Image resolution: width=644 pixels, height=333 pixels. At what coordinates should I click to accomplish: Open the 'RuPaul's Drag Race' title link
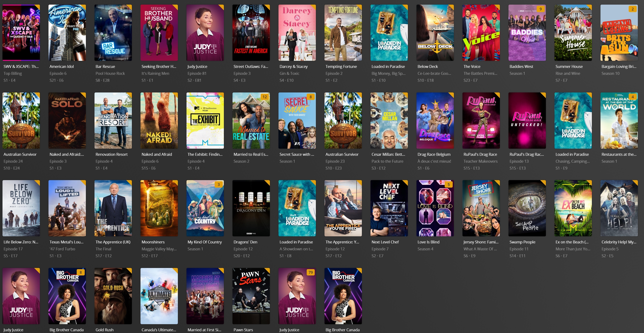(x=480, y=154)
